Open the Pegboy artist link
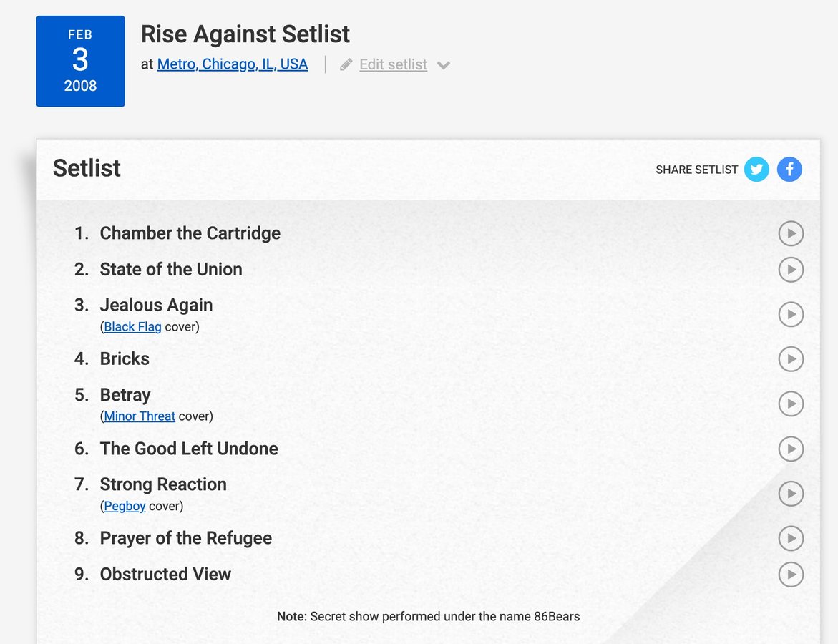The width and height of the screenshot is (838, 644). tap(125, 506)
